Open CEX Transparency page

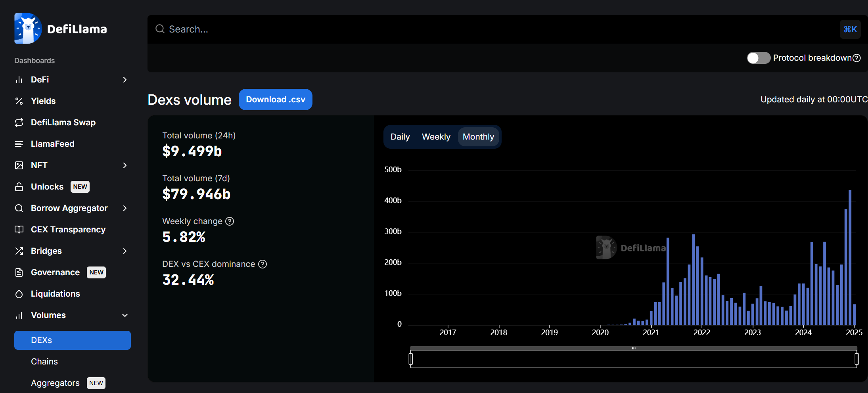coord(68,230)
